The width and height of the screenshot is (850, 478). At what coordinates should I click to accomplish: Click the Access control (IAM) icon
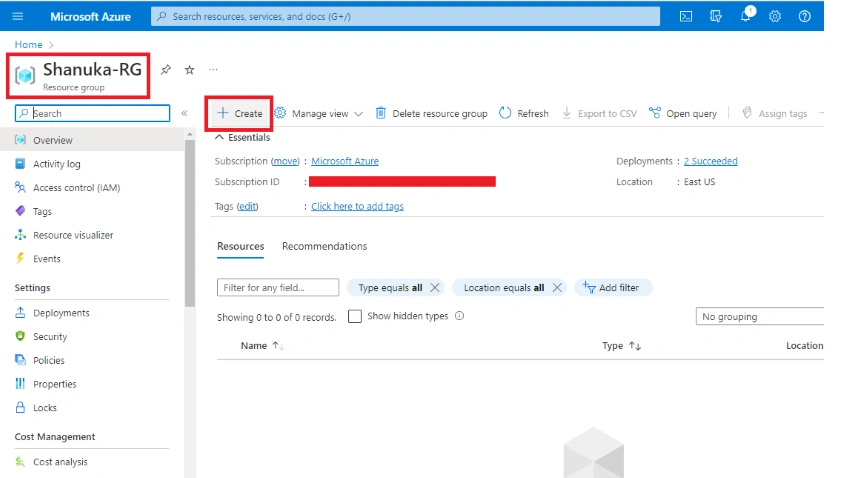pyautogui.click(x=20, y=188)
